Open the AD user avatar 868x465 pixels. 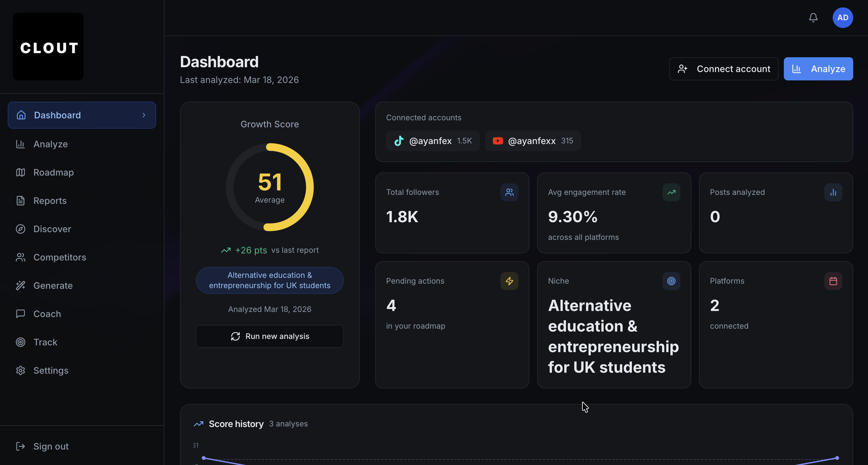(842, 18)
